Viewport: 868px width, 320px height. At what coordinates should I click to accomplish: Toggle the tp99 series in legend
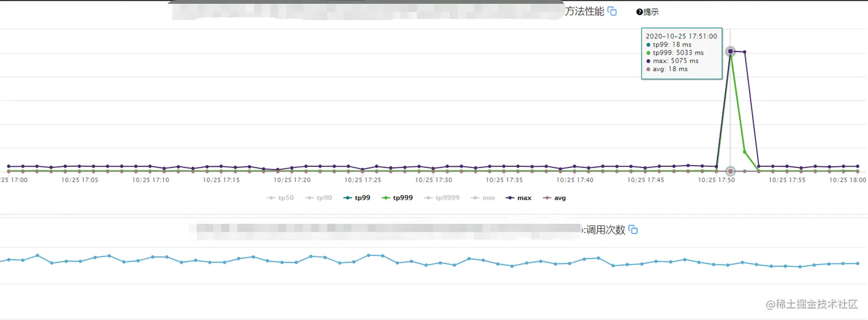(x=357, y=198)
